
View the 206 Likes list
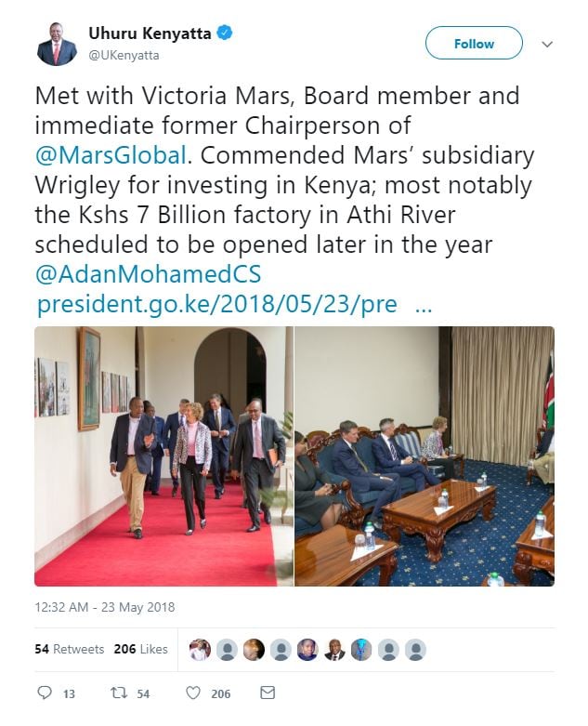point(141,649)
